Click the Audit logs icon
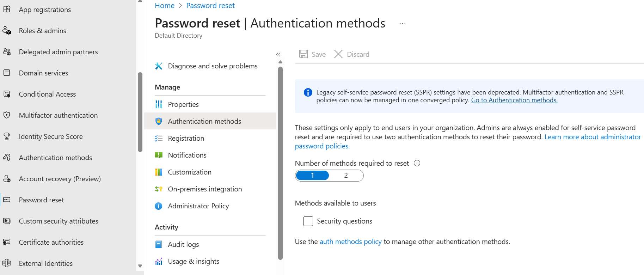 (x=159, y=244)
